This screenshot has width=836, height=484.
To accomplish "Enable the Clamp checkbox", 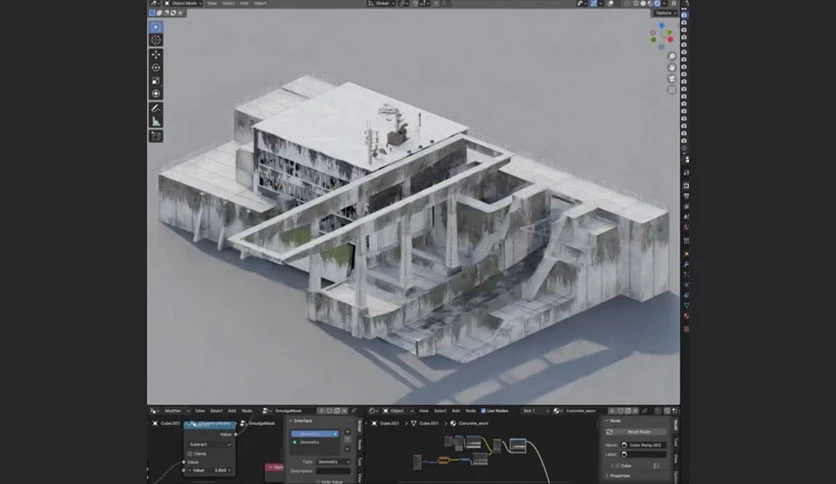I will 190,454.
